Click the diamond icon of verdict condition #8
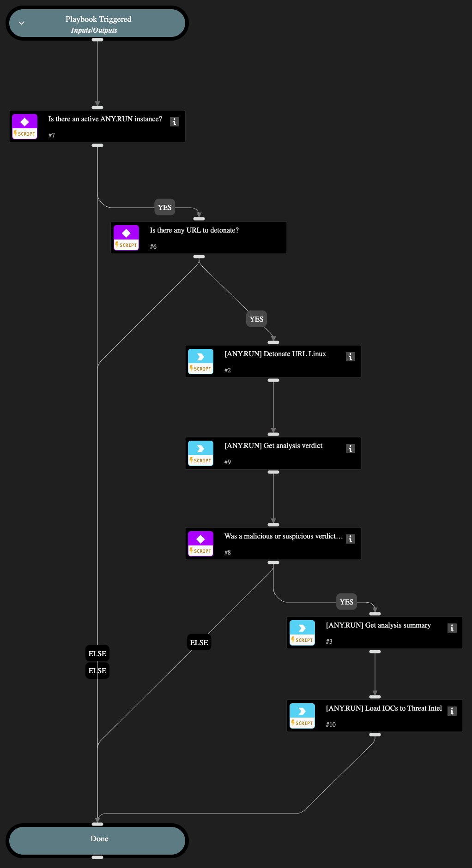This screenshot has width=472, height=868. (200, 539)
